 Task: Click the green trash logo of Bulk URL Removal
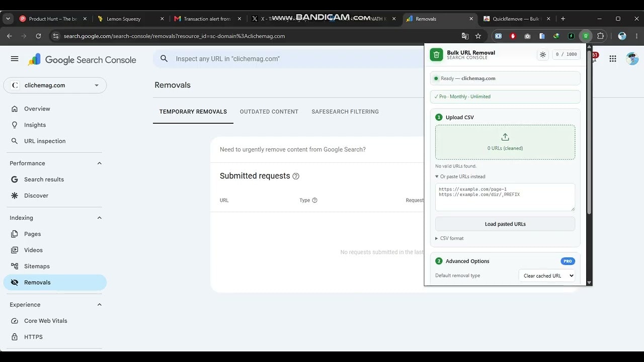436,54
